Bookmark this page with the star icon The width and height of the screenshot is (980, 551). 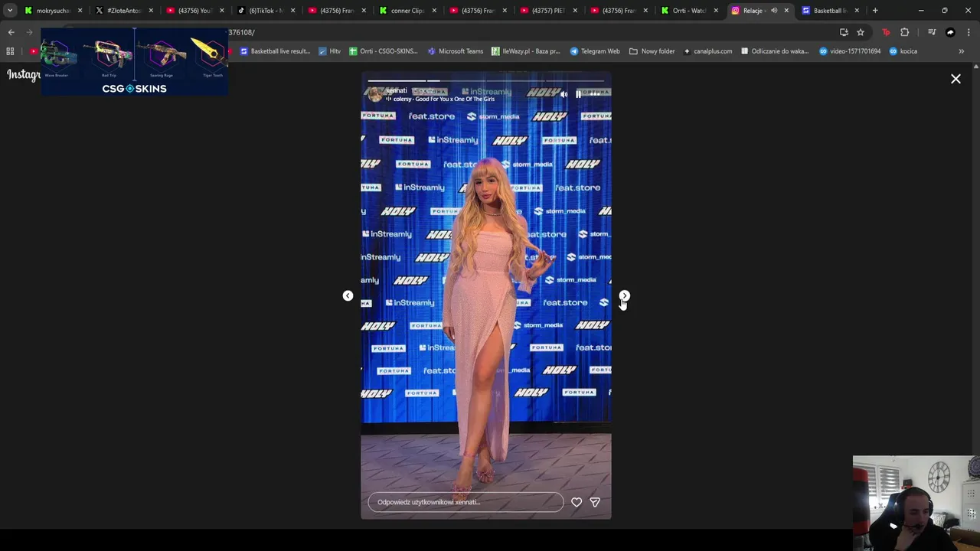click(861, 32)
